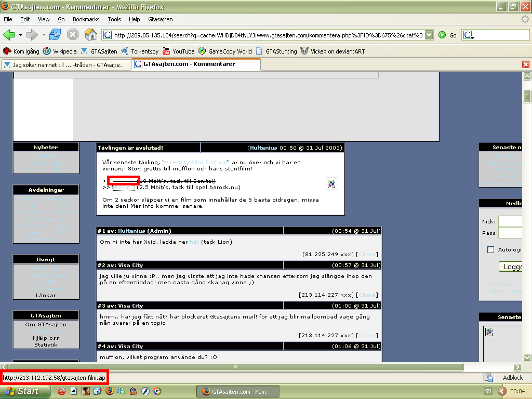Open Statistik in the GTAsajten box
The height and width of the screenshot is (399, 532).
(x=46, y=345)
